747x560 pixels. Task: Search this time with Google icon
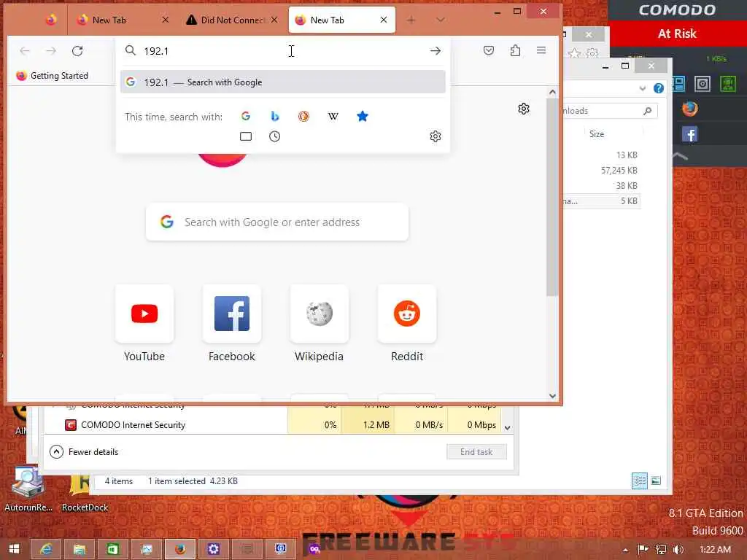tap(246, 116)
